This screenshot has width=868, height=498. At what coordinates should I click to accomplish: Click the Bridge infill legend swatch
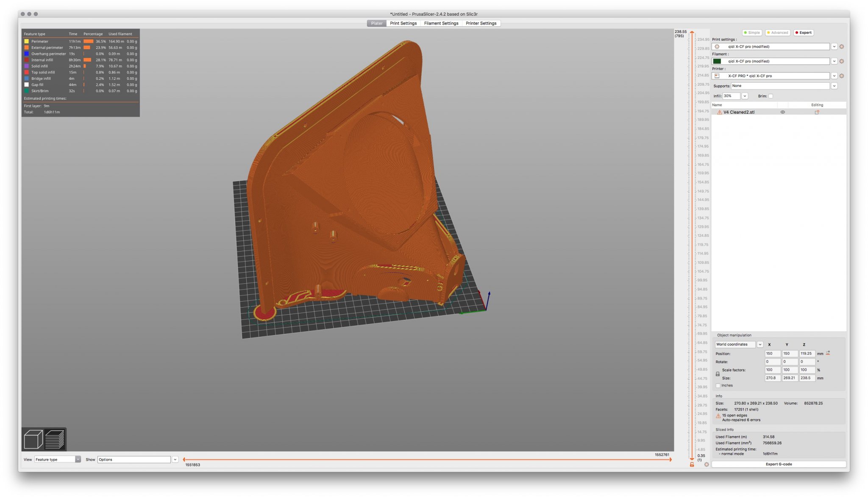coord(27,78)
